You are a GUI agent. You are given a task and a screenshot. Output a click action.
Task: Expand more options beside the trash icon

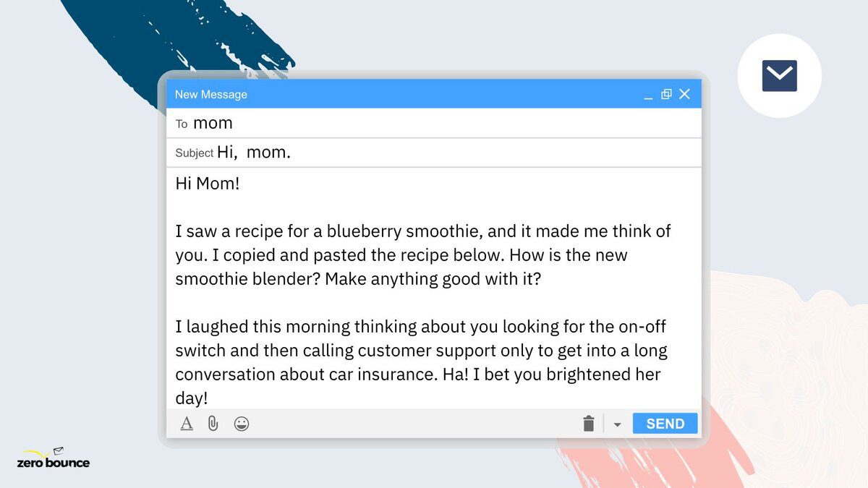618,424
